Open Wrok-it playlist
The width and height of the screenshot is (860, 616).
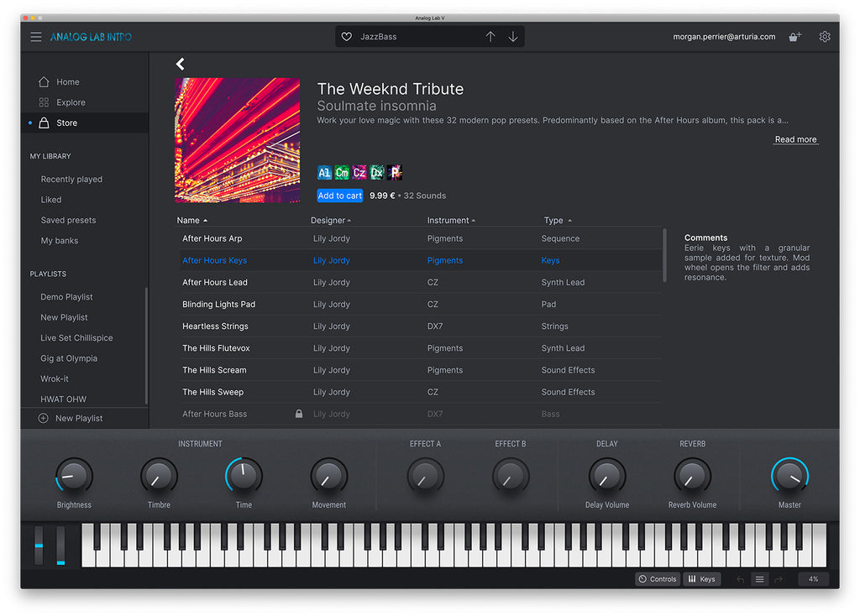point(55,378)
